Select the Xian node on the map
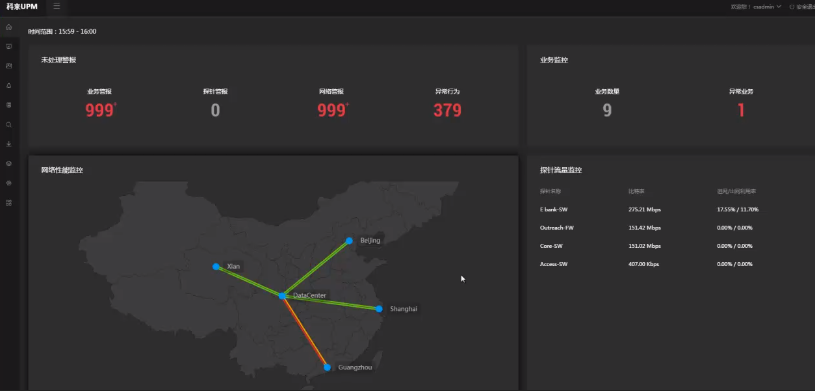 click(x=216, y=266)
